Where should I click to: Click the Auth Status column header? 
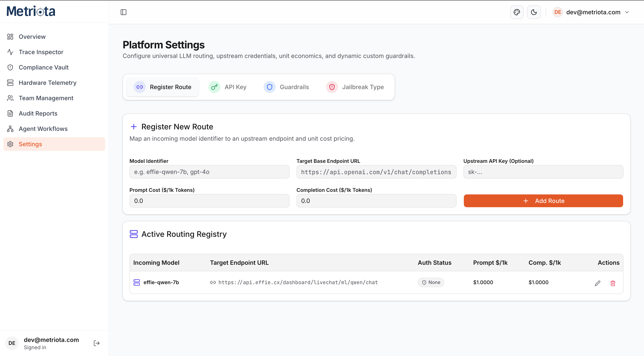[435, 263]
